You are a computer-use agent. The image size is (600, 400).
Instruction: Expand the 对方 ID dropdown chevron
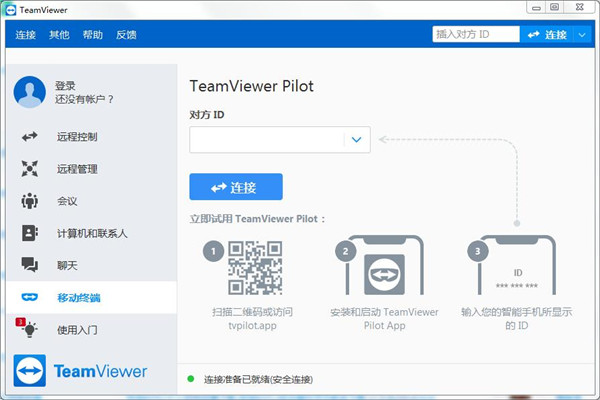click(357, 140)
